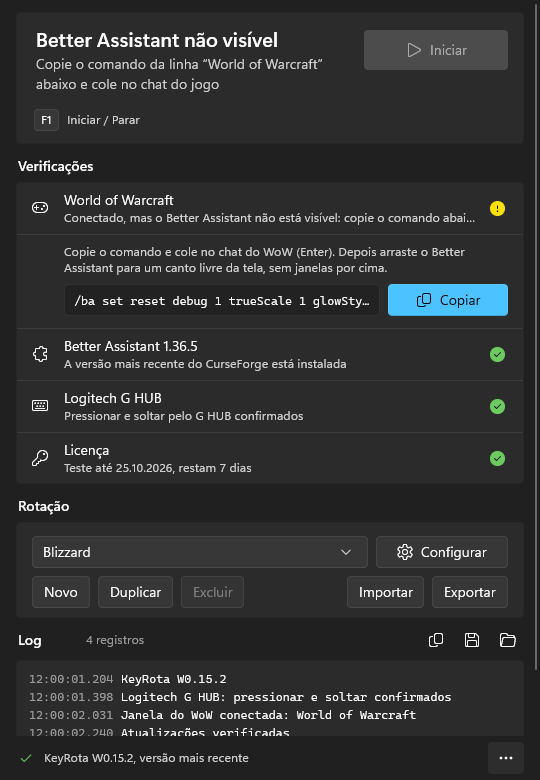Image resolution: width=540 pixels, height=780 pixels.
Task: Click the F1 hotkey badge
Action: pos(46,120)
